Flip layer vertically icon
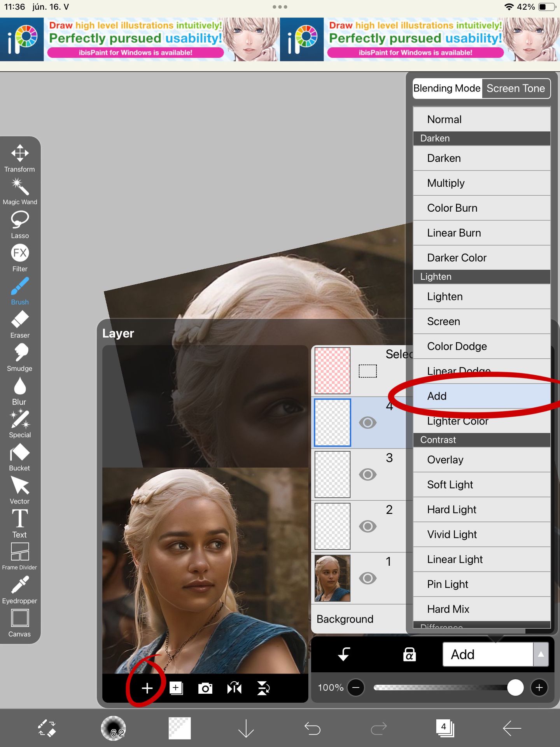The height and width of the screenshot is (747, 560). [264, 688]
